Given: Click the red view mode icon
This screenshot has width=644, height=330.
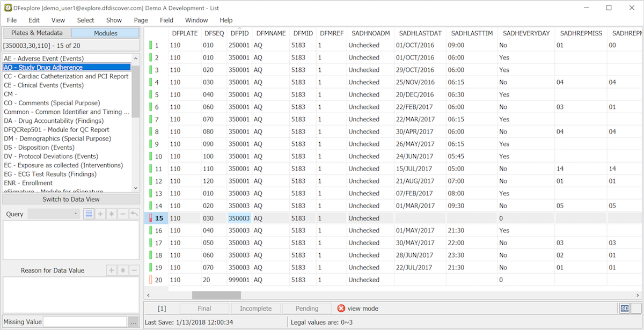Looking at the screenshot, I should click(x=341, y=309).
